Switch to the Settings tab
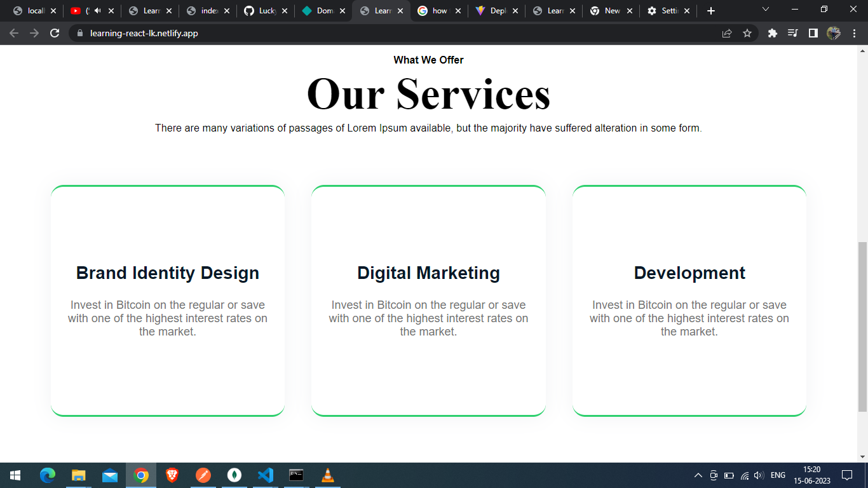The image size is (868, 488). pos(666,10)
